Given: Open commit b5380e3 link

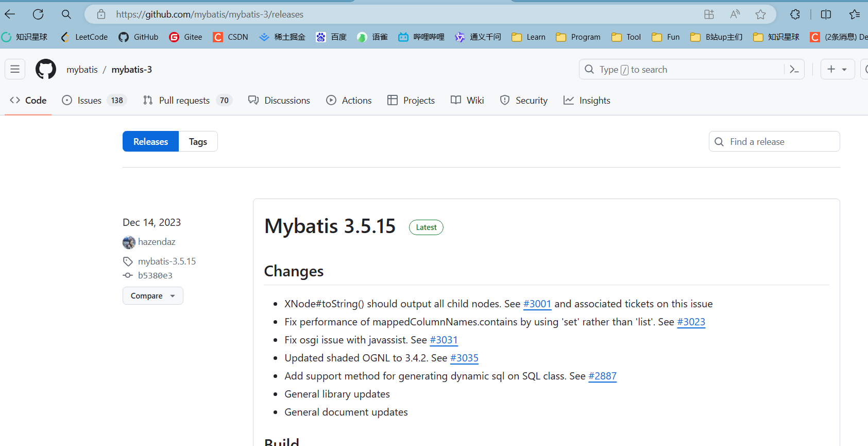Looking at the screenshot, I should pyautogui.click(x=155, y=275).
